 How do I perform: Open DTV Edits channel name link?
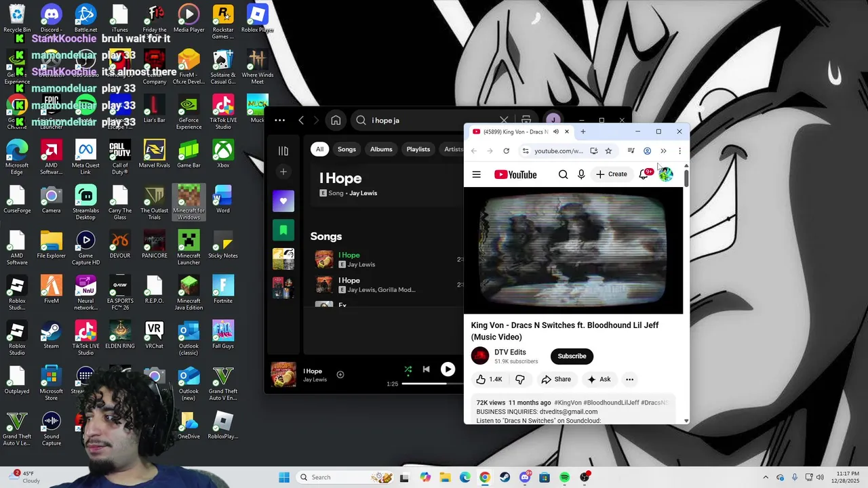point(510,352)
